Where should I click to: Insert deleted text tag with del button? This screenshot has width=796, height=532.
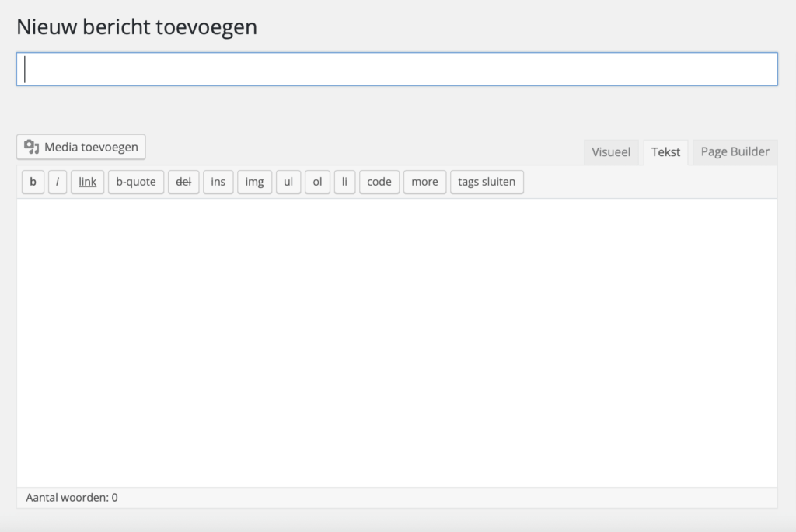(183, 182)
